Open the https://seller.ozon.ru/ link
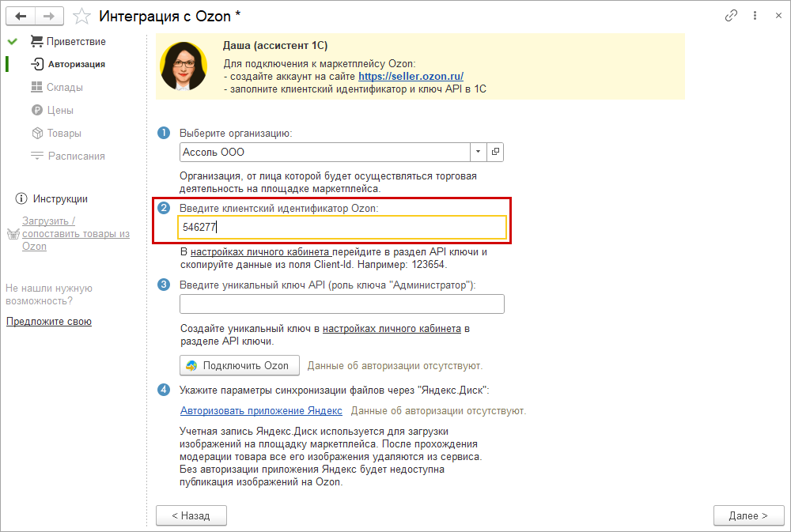This screenshot has height=532, width=791. (411, 76)
